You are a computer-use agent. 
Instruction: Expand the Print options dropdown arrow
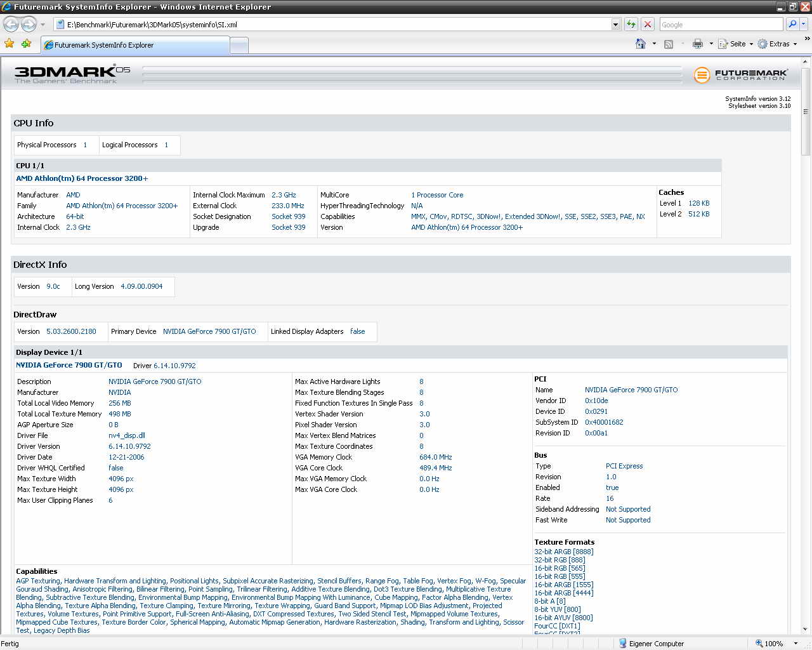point(711,44)
